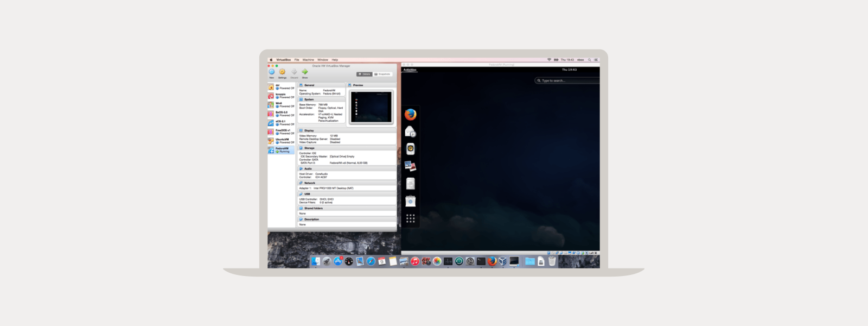Open the Help menu
Viewport: 868px width, 326px height.
[335, 60]
